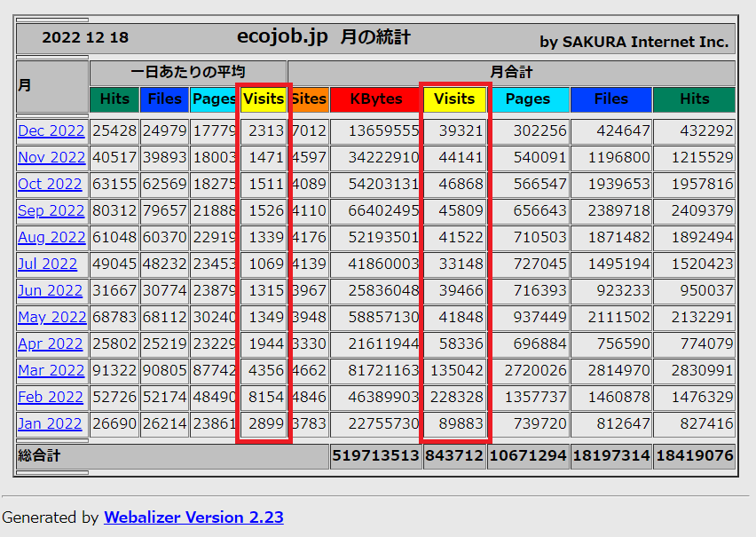Click the monthly total Files blue header
The image size is (756, 537).
pos(610,99)
